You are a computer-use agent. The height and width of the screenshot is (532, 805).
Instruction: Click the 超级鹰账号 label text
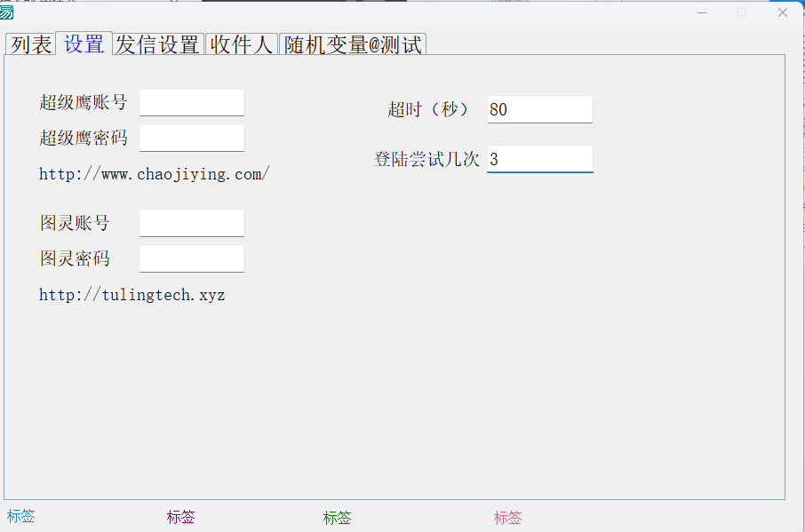tap(84, 102)
